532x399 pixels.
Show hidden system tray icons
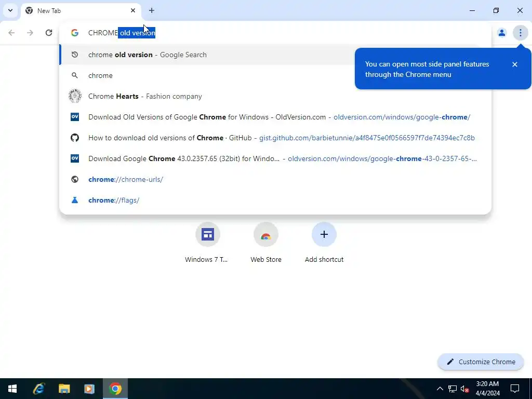point(440,389)
